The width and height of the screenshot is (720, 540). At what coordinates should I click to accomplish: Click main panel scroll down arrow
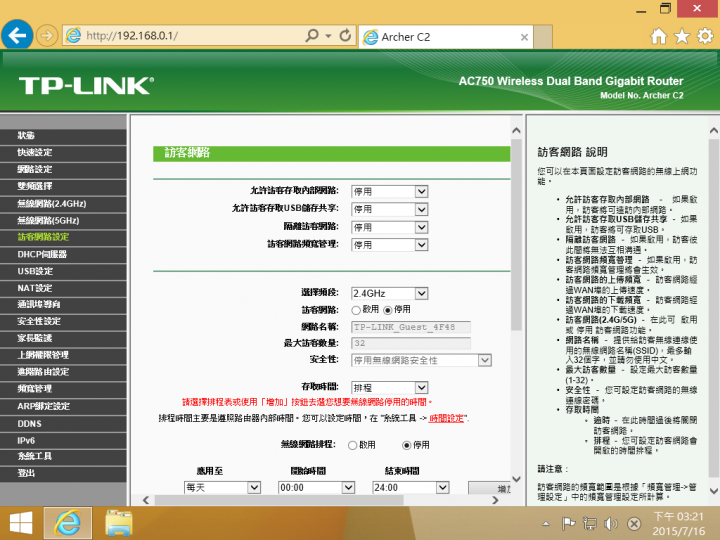[x=516, y=479]
